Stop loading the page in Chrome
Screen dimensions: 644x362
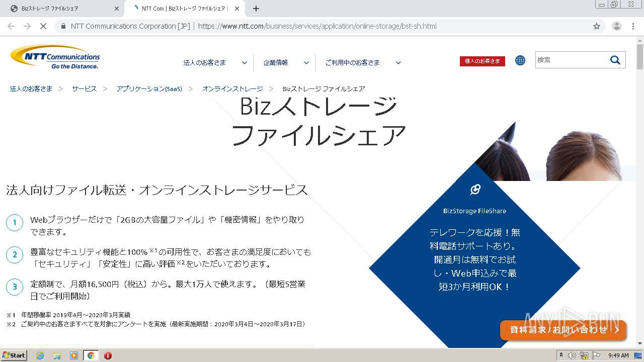pos(43,26)
